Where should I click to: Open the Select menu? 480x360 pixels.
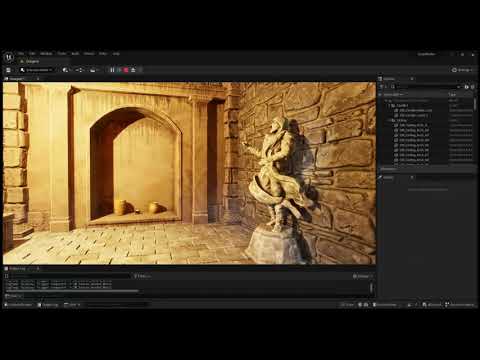[x=89, y=54]
